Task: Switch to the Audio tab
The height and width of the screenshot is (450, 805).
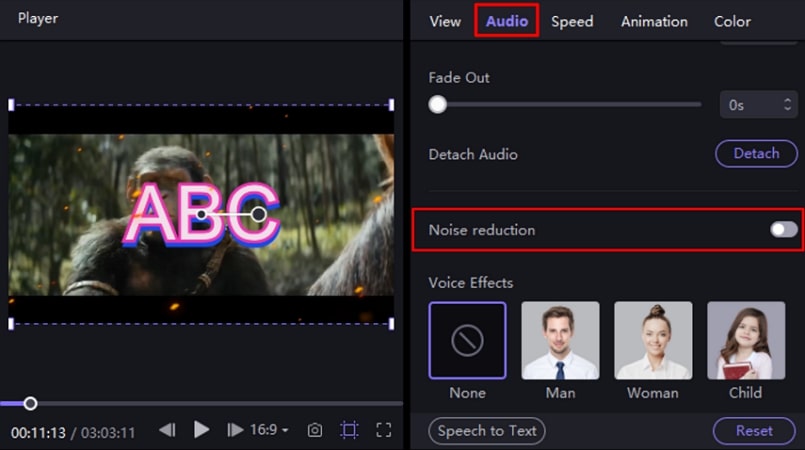Action: [507, 21]
